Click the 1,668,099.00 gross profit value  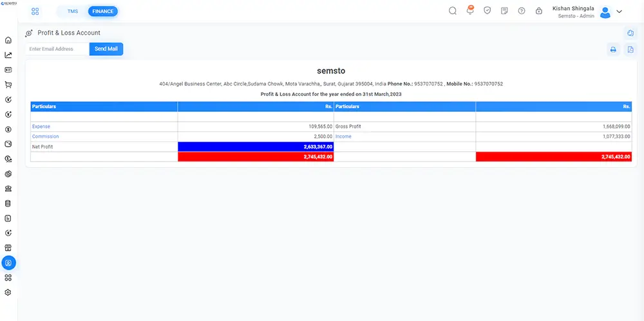pyautogui.click(x=616, y=127)
